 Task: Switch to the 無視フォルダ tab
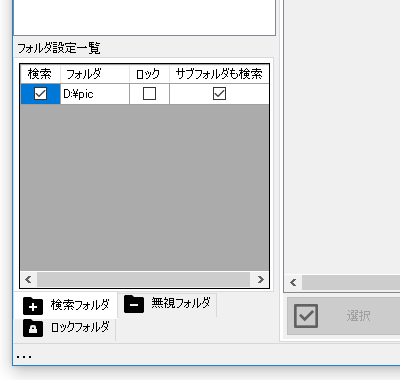tap(167, 304)
